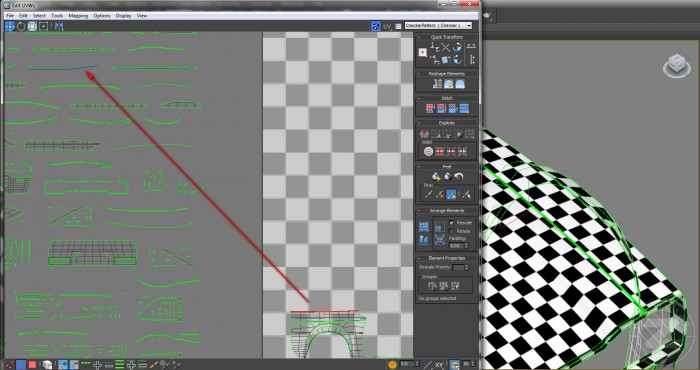Click the Space Horizontally icon in Quick Transform
Image resolution: width=700 pixels, height=370 pixels.
click(471, 46)
